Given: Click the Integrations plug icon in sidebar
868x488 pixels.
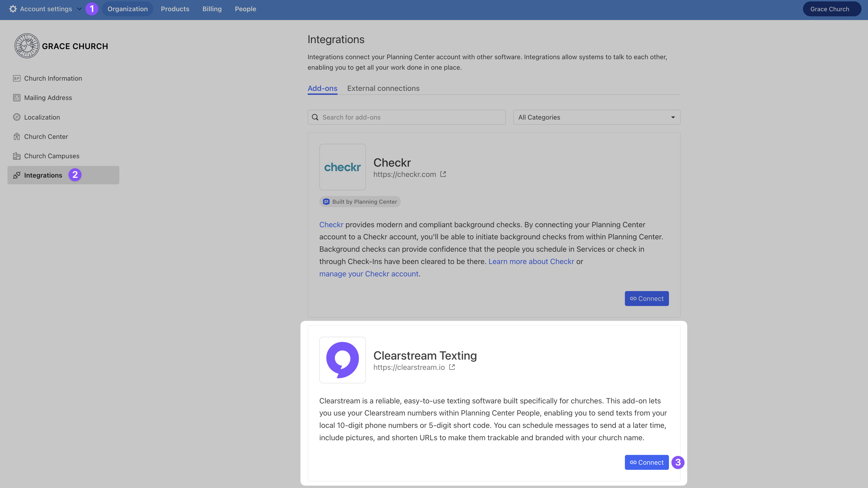Looking at the screenshot, I should pyautogui.click(x=17, y=175).
